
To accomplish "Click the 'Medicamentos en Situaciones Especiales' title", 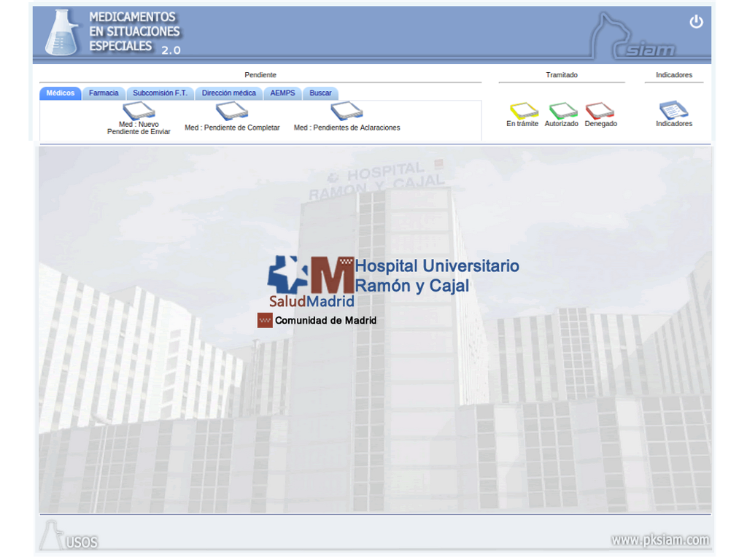I will point(135,32).
